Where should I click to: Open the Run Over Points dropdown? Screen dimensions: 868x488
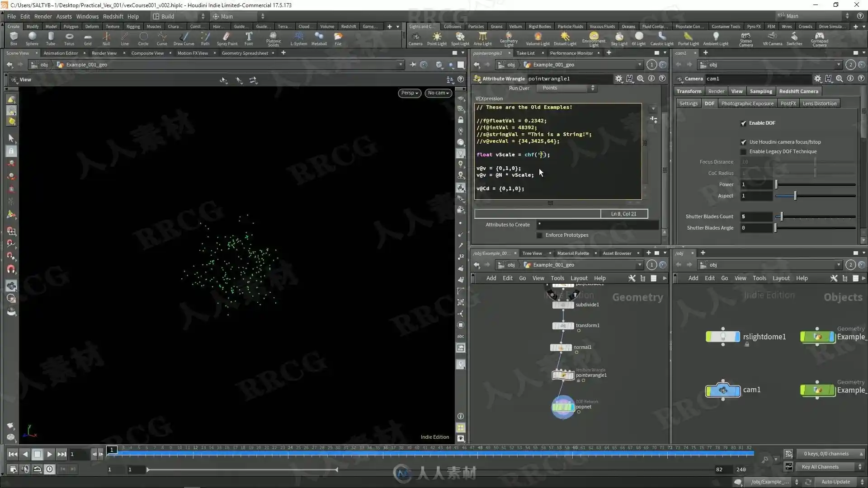click(x=567, y=88)
